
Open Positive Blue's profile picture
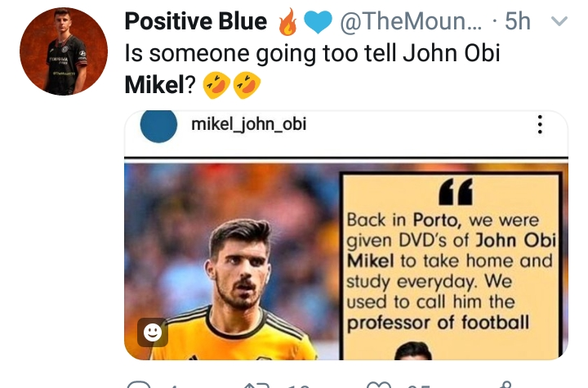click(x=64, y=53)
